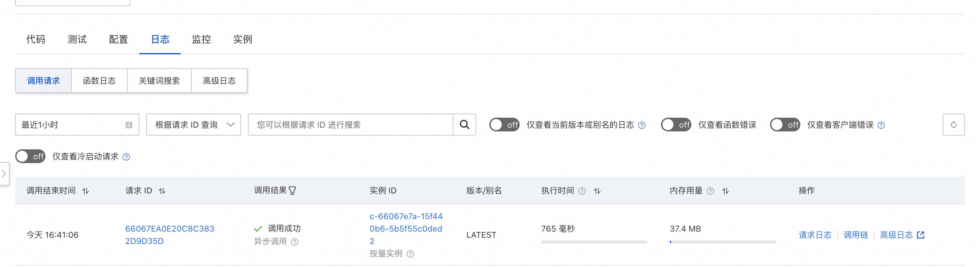Open the 根据请求 ID 查询 dropdown
980x267 pixels.
click(x=193, y=125)
